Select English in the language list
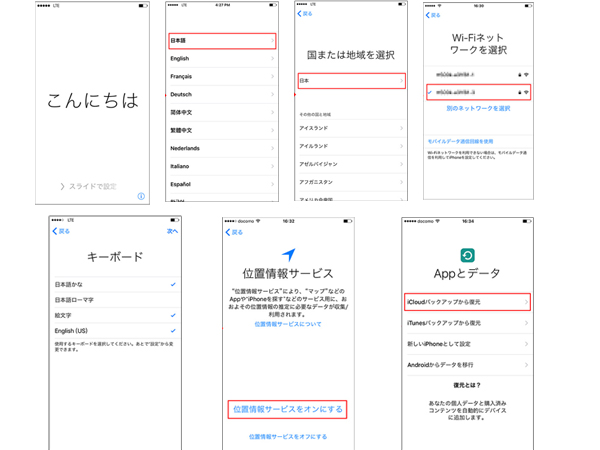Viewport: 600px width, 450px height. point(222,59)
